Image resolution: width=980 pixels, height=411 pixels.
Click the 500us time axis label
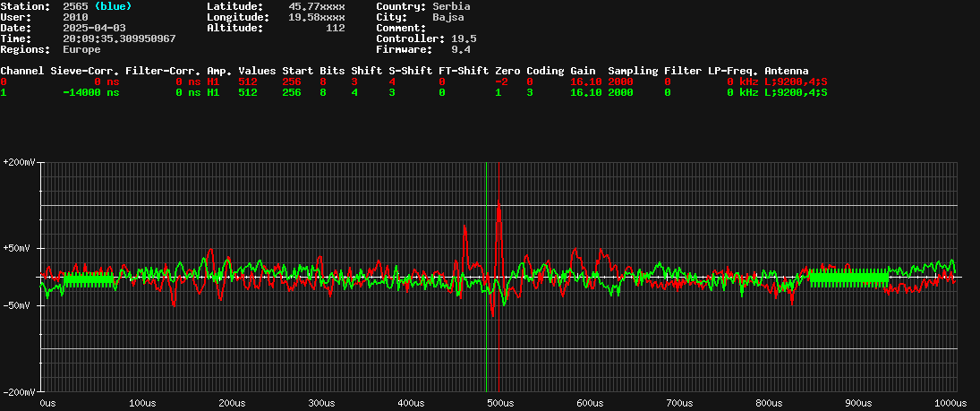tap(496, 403)
